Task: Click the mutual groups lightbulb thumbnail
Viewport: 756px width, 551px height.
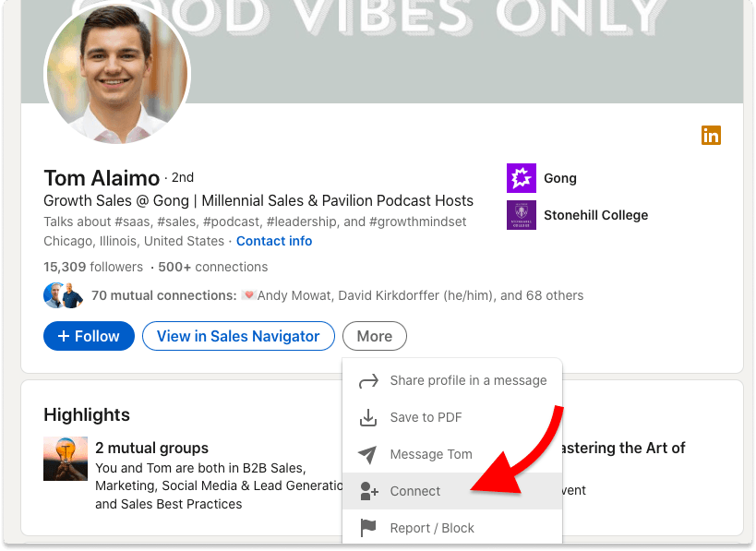Action: [x=66, y=459]
